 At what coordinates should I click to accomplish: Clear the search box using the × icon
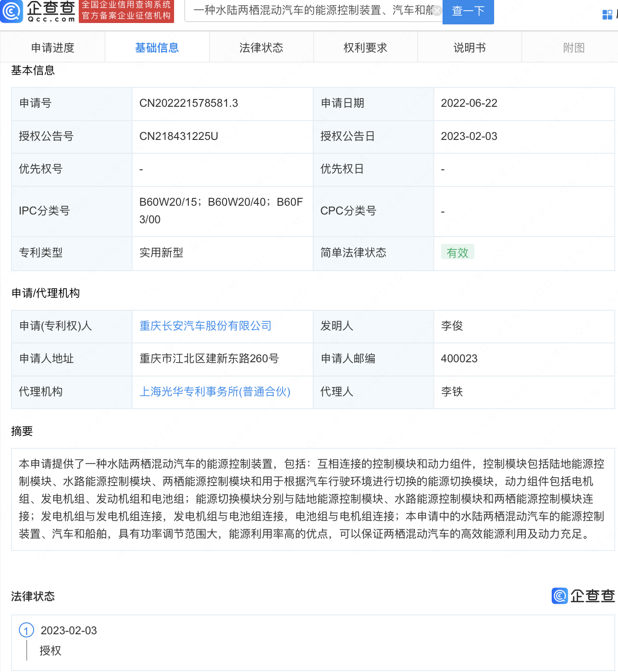(436, 10)
